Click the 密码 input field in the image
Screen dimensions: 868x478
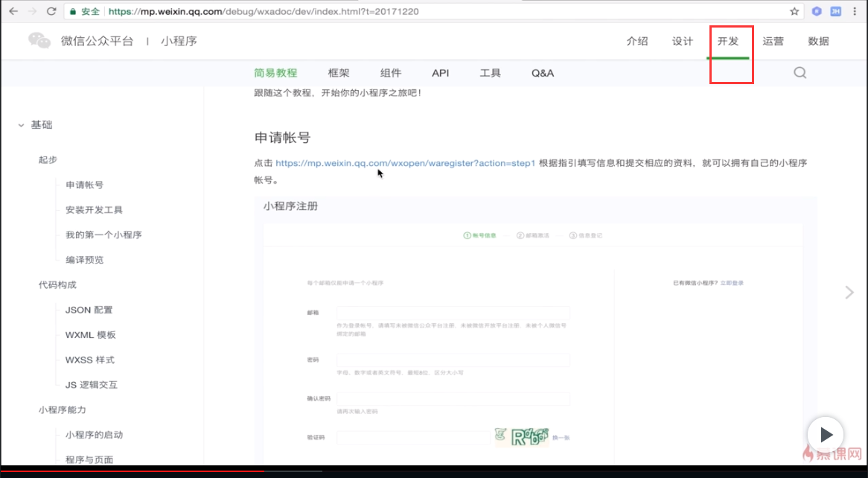[x=453, y=360]
